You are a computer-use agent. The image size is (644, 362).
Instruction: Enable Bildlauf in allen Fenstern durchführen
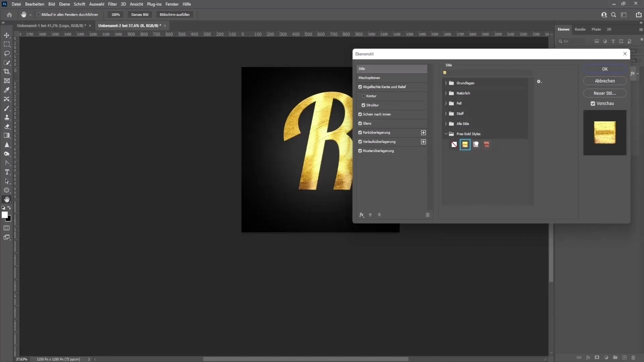coord(39,14)
